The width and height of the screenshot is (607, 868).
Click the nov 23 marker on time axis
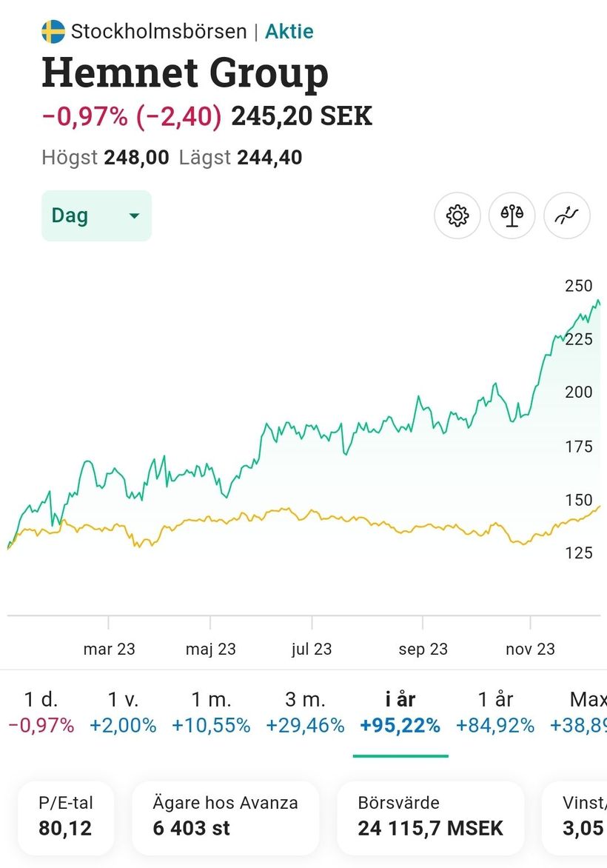[x=530, y=649]
